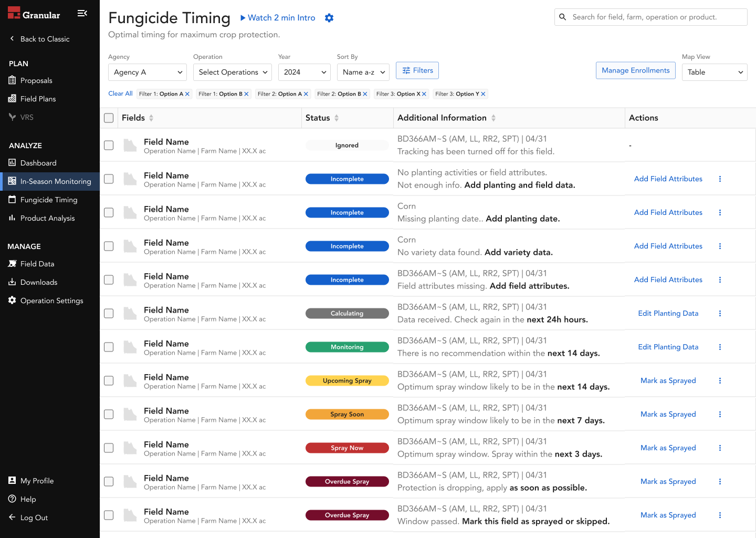Open the settings gear beside Watch Intro
The width and height of the screenshot is (756, 538).
(x=329, y=18)
